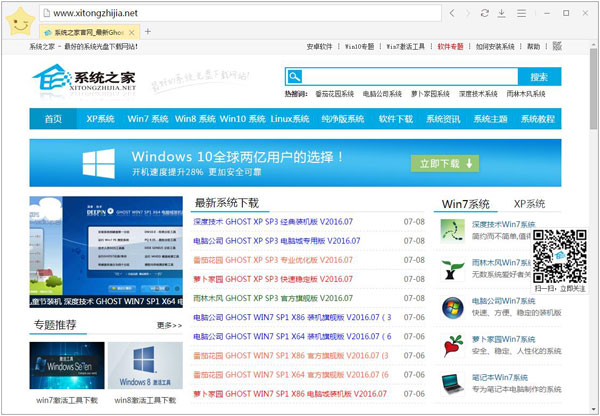Screen dimensions: 600x416
Task: Reload the page with refresh icon
Action: [x=484, y=13]
